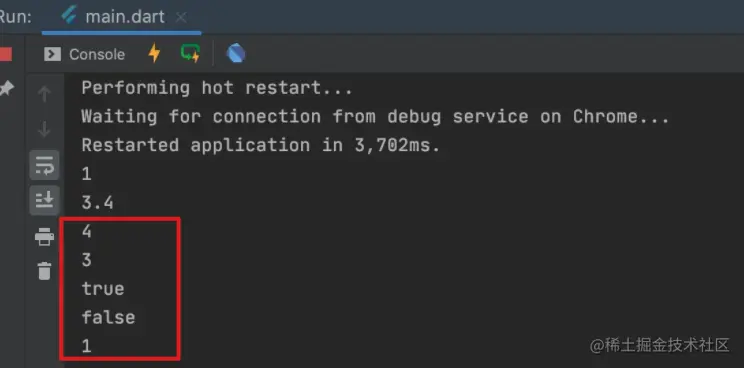Viewport: 744px width, 368px height.
Task: Click the green Hot Restart icon
Action: click(191, 53)
